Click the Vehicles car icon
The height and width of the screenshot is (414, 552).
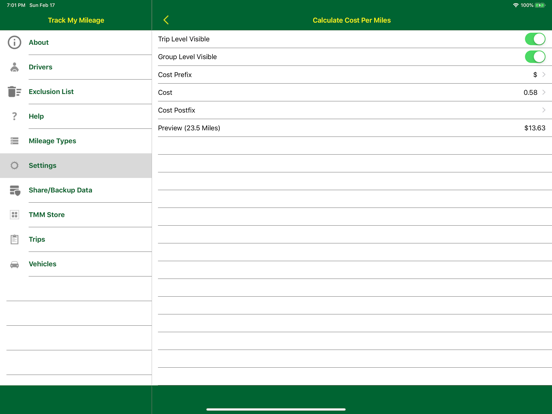pyautogui.click(x=14, y=264)
